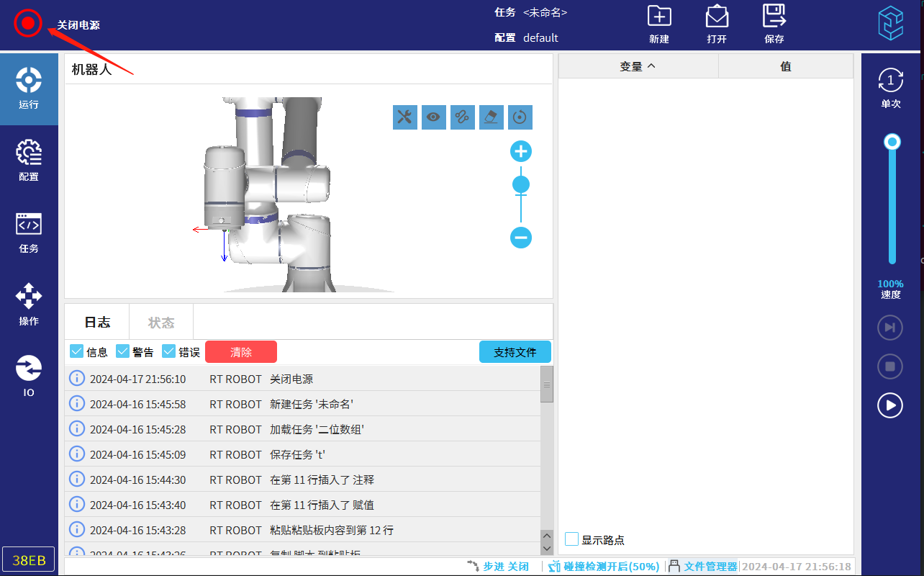Screen dimensions: 924x576
Task: Click the red power off button
Action: [28, 24]
